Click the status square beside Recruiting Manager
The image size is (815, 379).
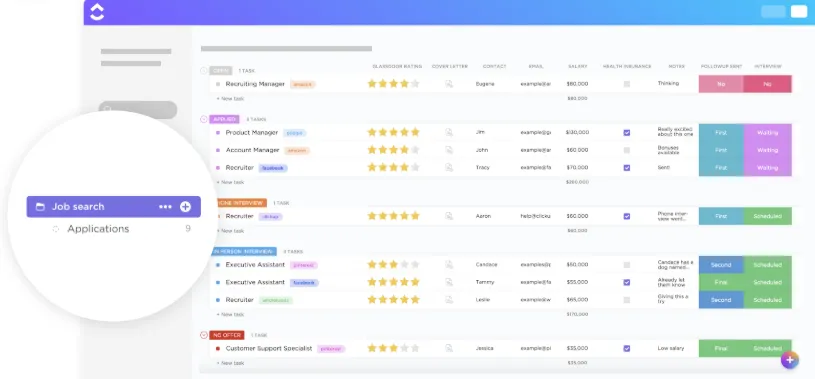pyautogui.click(x=218, y=84)
